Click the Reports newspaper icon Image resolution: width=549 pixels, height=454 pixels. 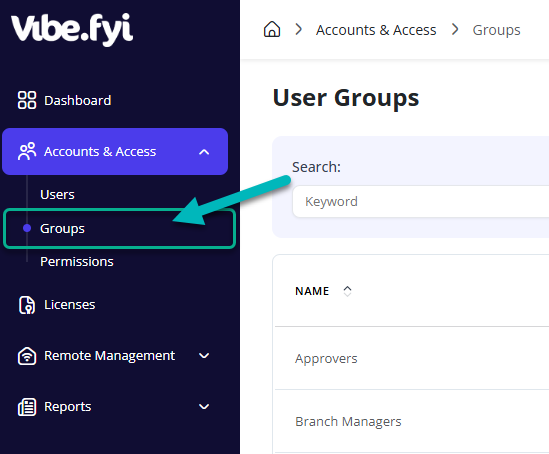coord(27,407)
